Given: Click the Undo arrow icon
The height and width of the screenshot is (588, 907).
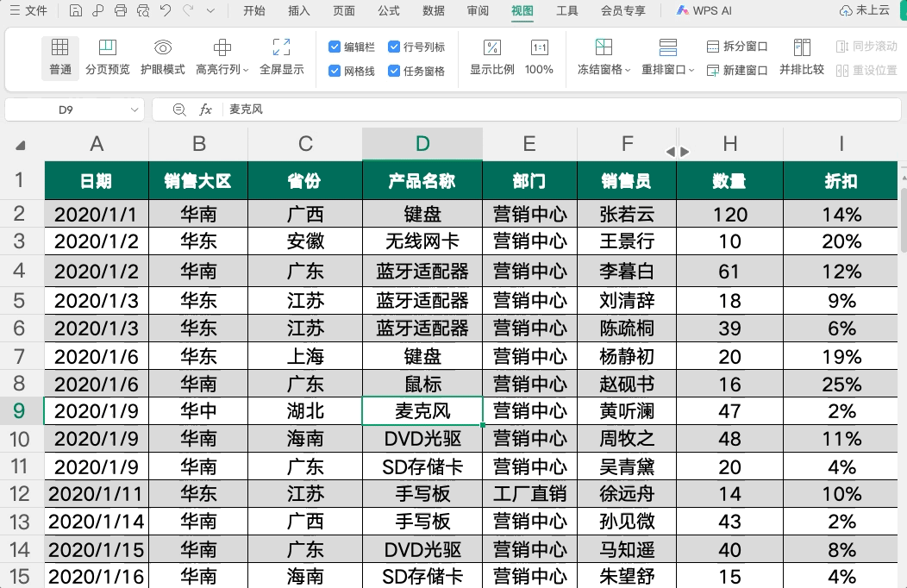Looking at the screenshot, I should click(166, 10).
